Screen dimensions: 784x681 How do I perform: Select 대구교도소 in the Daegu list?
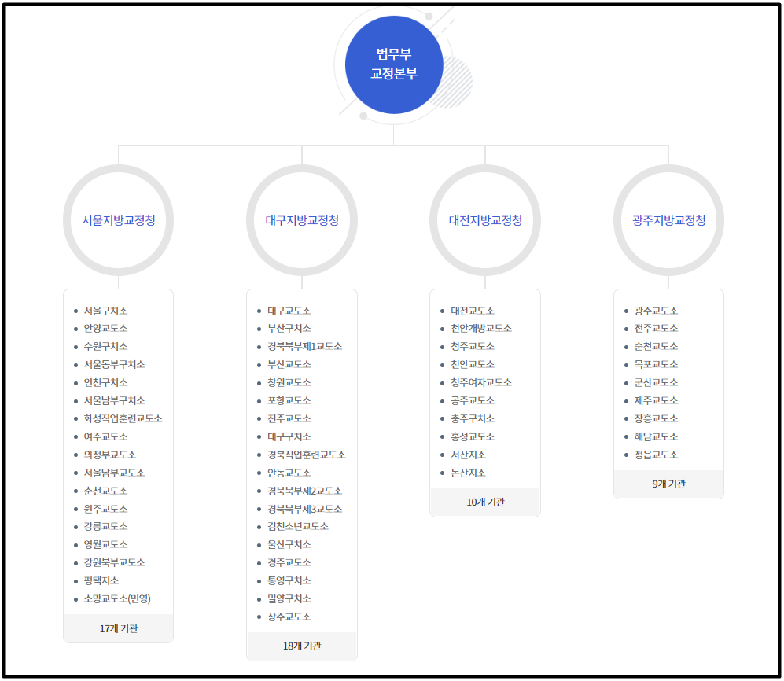tap(289, 311)
